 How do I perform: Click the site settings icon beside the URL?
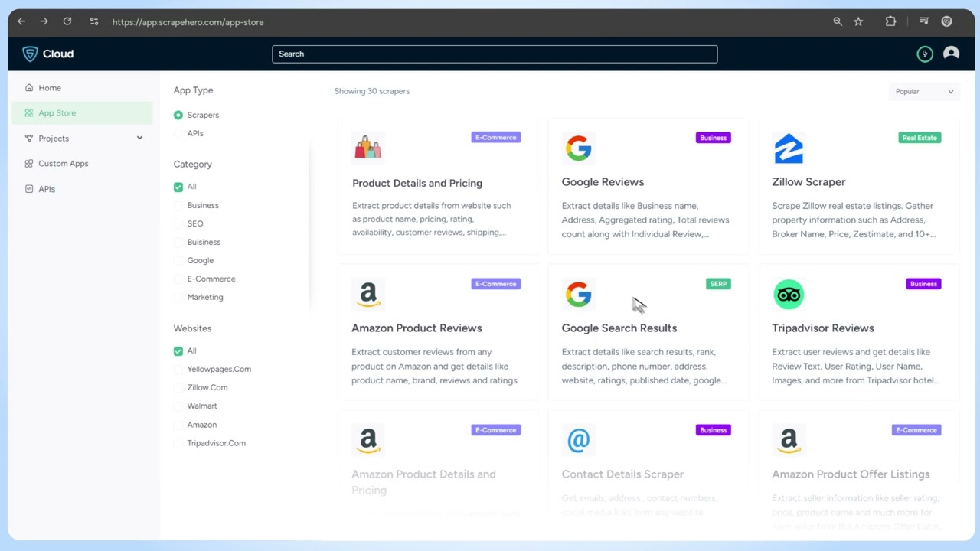point(93,21)
